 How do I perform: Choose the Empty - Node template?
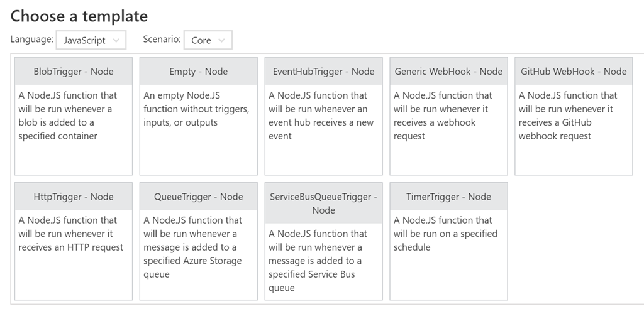pyautogui.click(x=198, y=72)
